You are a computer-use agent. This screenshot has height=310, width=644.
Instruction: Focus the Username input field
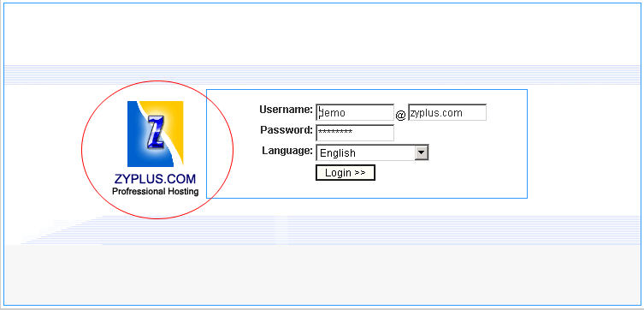[x=355, y=113]
